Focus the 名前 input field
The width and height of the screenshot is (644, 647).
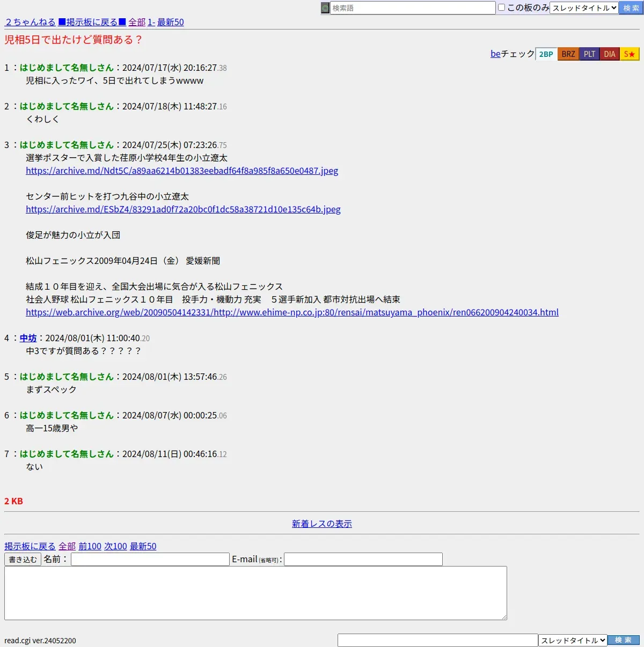click(x=150, y=560)
